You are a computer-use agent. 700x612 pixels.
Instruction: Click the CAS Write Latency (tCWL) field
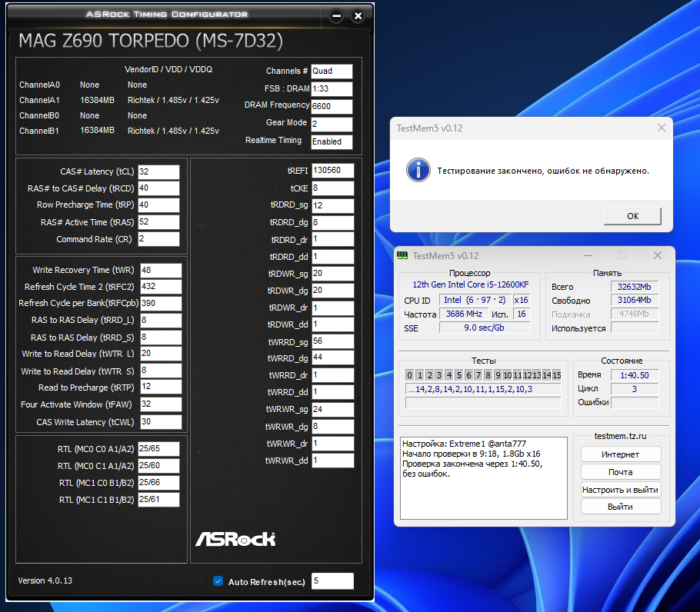[x=161, y=422]
